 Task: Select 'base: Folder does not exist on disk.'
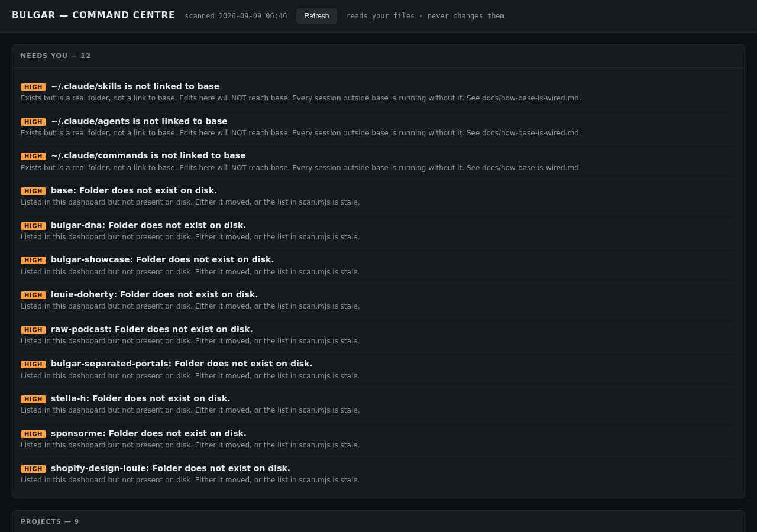tap(134, 190)
